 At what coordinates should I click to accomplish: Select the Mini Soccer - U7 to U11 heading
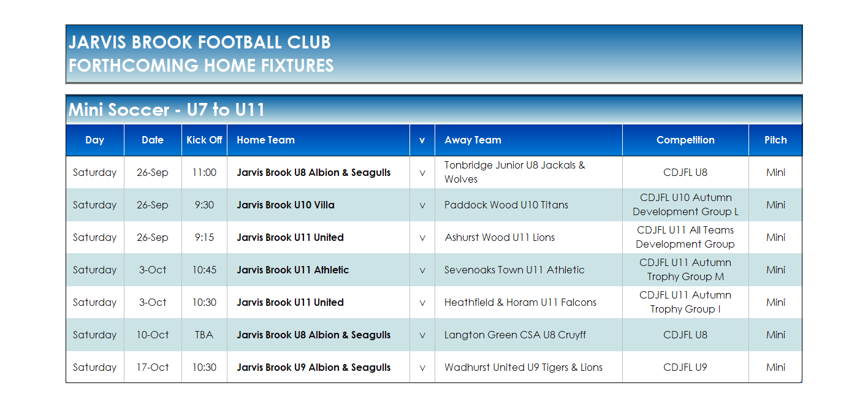pyautogui.click(x=167, y=110)
